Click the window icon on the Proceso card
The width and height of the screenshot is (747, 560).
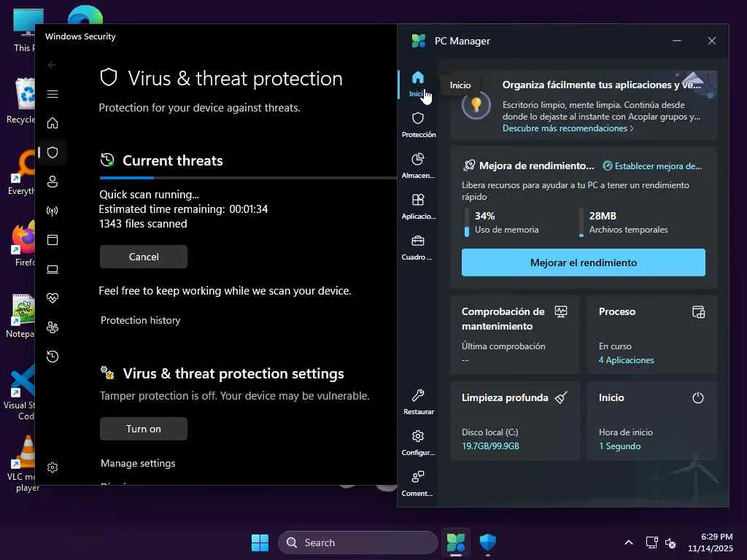click(698, 312)
